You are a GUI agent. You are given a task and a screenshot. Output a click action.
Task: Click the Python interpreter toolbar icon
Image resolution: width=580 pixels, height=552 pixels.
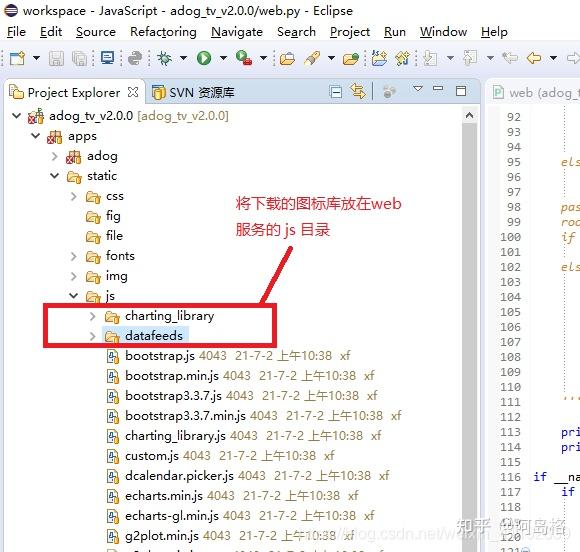click(x=135, y=58)
